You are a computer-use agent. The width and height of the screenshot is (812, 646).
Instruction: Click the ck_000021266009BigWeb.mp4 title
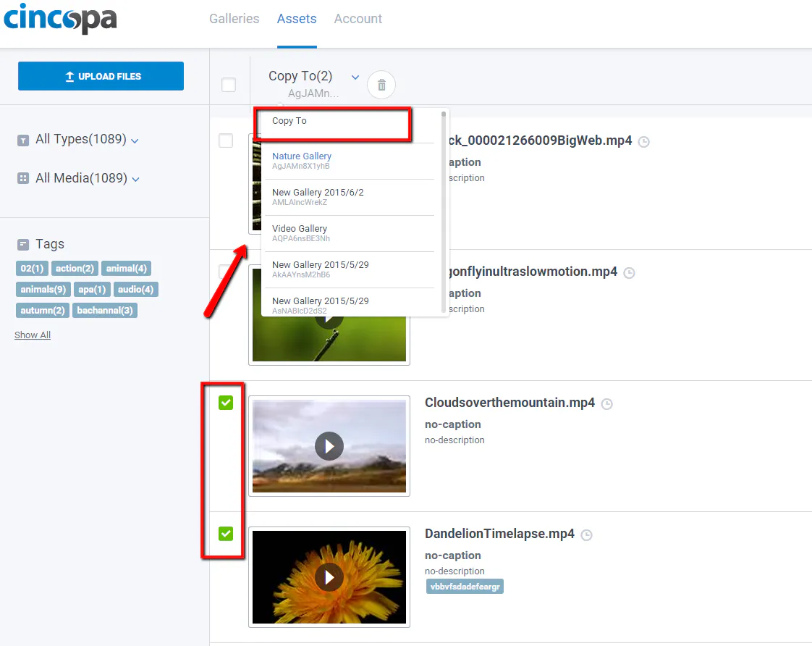(x=541, y=140)
